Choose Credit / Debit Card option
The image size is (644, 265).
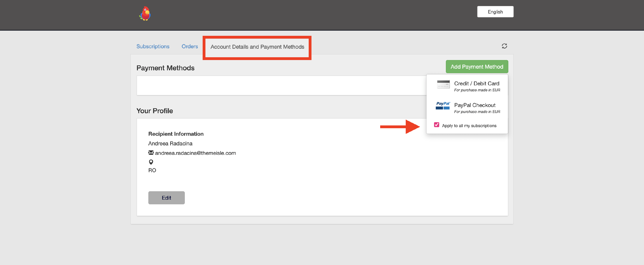click(477, 83)
